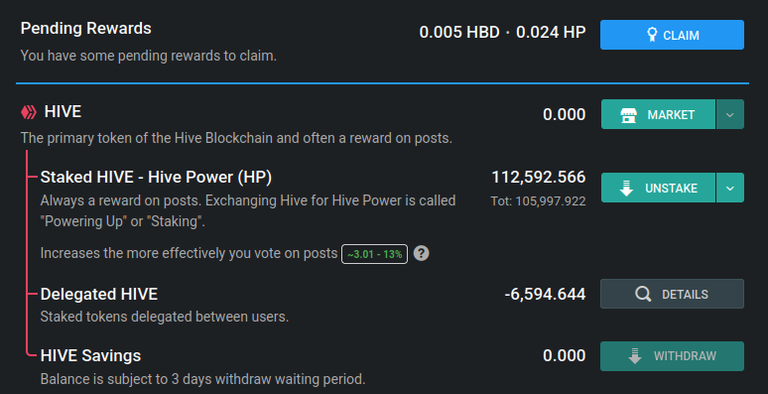Viewport: 768px width, 394px height.
Task: Select the Delegated HIVE heading
Action: click(x=99, y=294)
